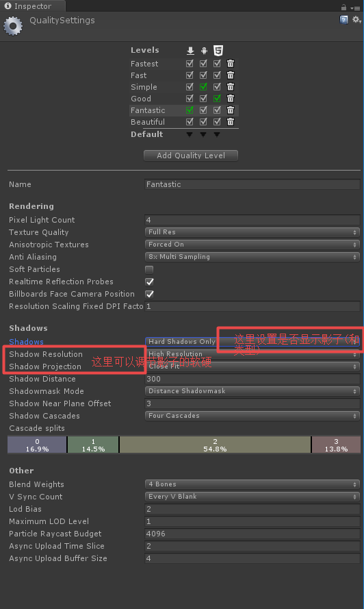Open the Shadows type dropdown

coord(252,342)
